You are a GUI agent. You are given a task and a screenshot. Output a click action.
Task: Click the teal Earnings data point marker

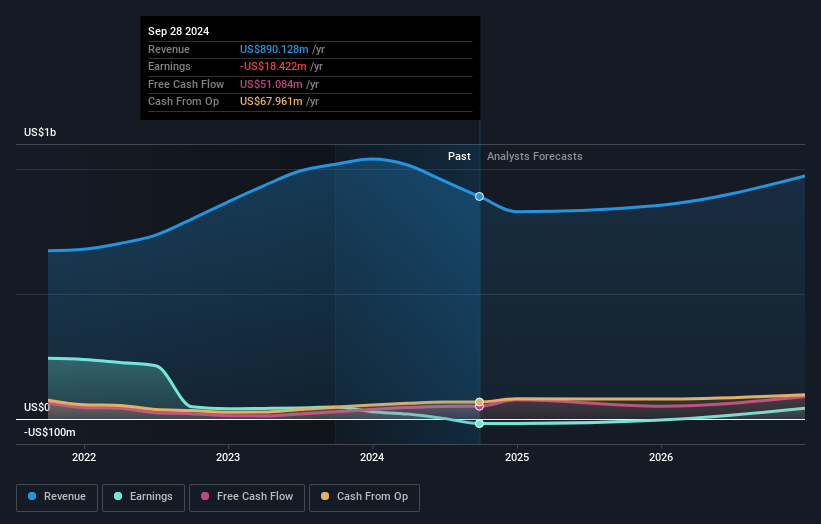(479, 423)
